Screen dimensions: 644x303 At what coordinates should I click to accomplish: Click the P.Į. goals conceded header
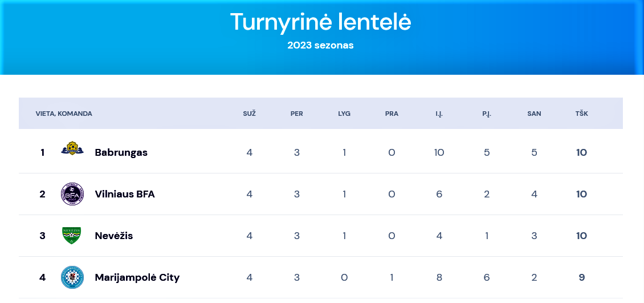pyautogui.click(x=487, y=114)
